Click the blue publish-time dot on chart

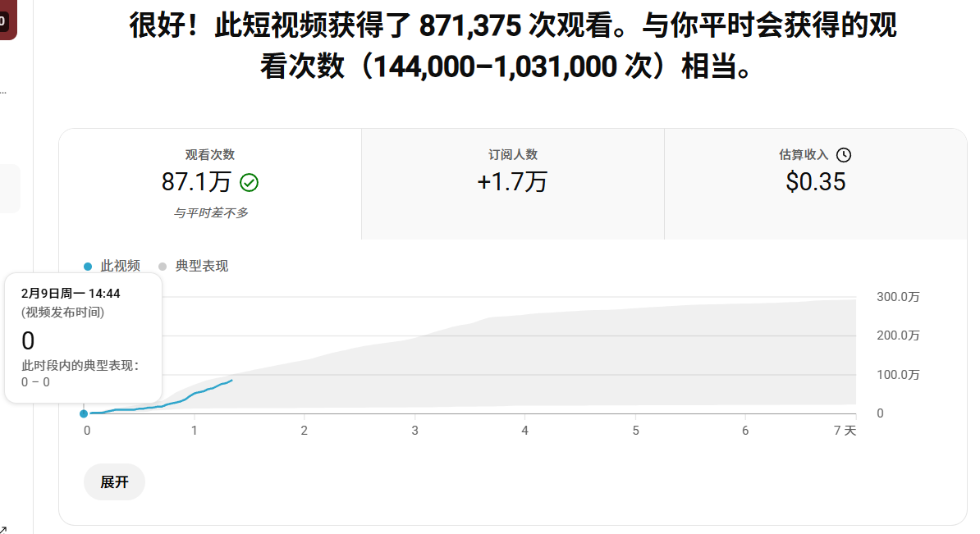tap(84, 413)
